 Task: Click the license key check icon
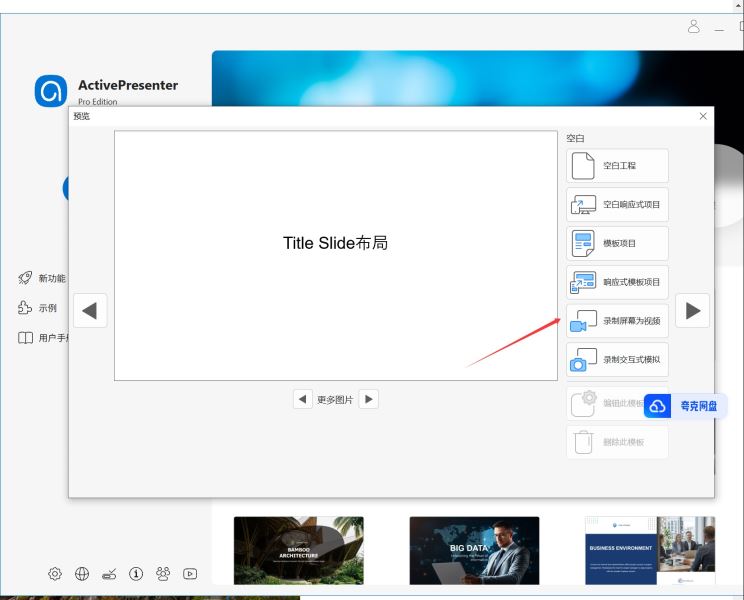tap(109, 574)
